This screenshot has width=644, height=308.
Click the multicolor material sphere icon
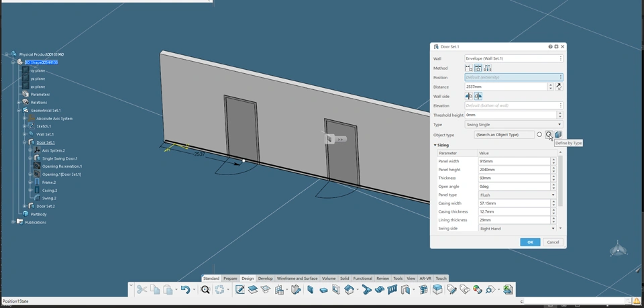(477, 289)
